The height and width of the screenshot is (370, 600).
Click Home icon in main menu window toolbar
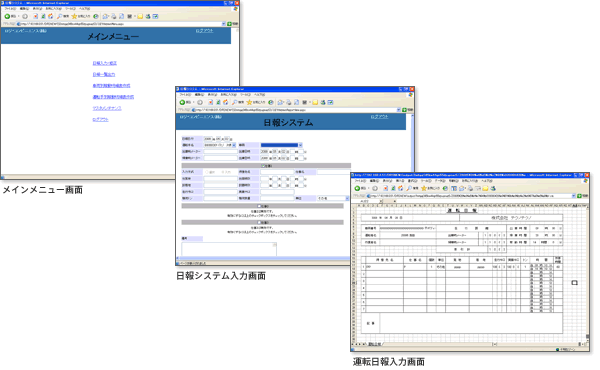tap(50, 16)
